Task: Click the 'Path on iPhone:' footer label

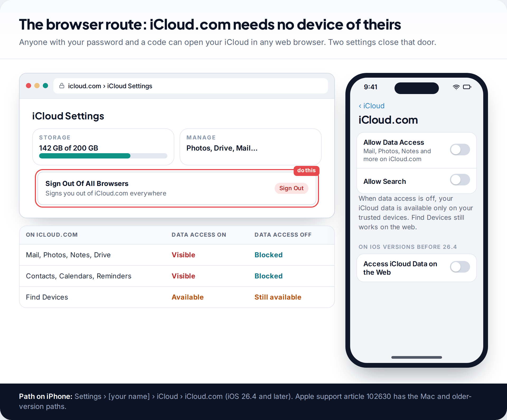Action: 45,396
